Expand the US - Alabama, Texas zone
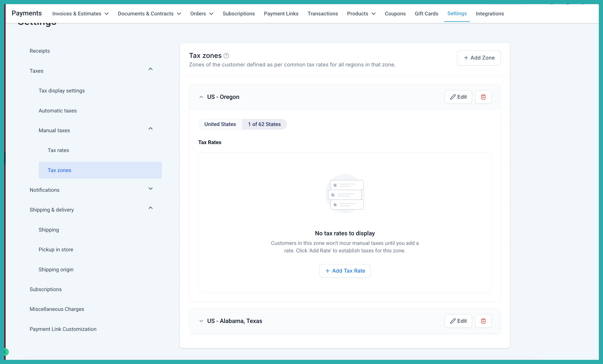This screenshot has width=603, height=364. (201, 321)
